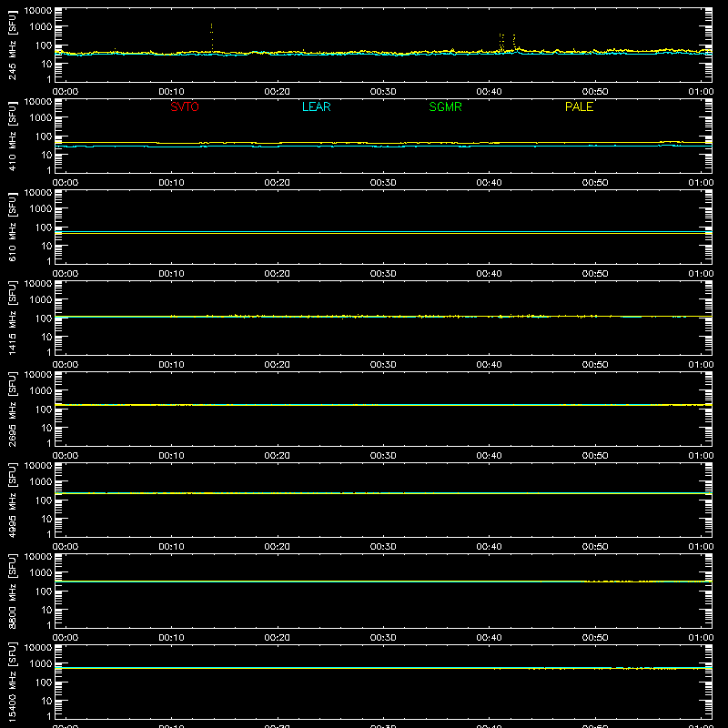This screenshot has height=728, width=728.
Task: Click the 10 y-axis label of the 4995 MHz plot
Action: click(x=46, y=519)
